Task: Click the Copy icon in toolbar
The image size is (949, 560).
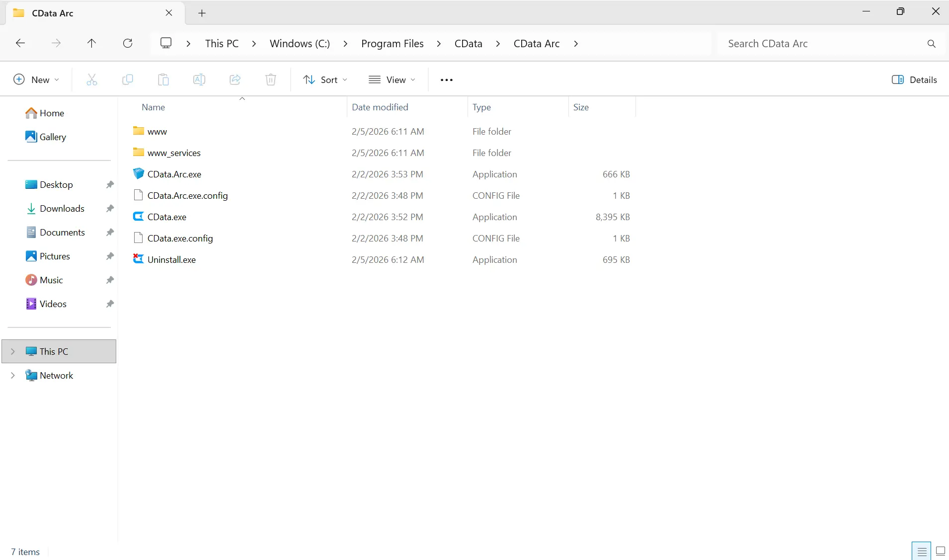Action: pyautogui.click(x=128, y=80)
